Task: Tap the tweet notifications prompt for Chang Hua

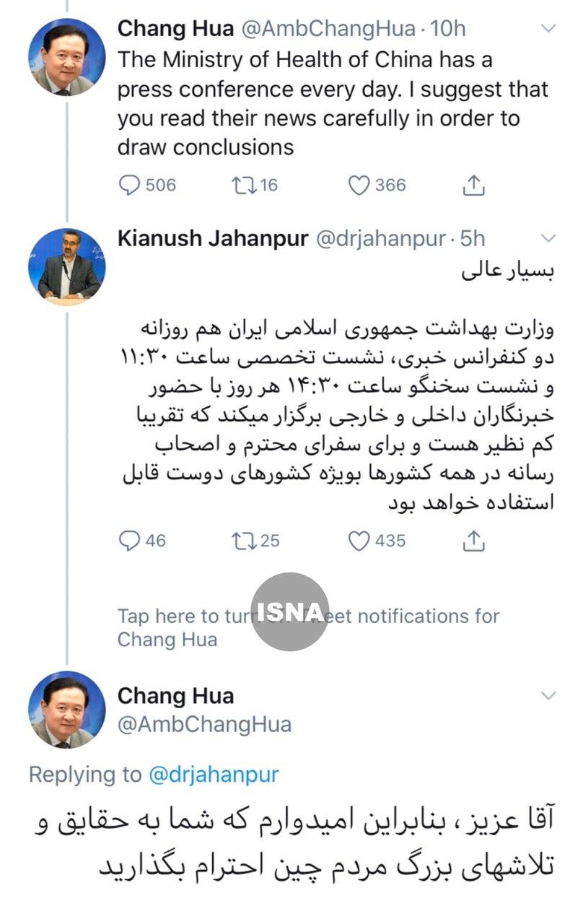Action: coord(308,627)
